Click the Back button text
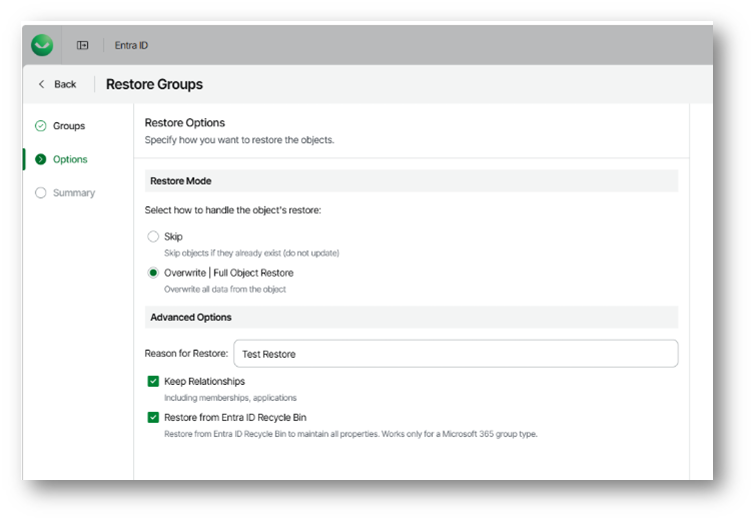755x522 pixels. [65, 84]
